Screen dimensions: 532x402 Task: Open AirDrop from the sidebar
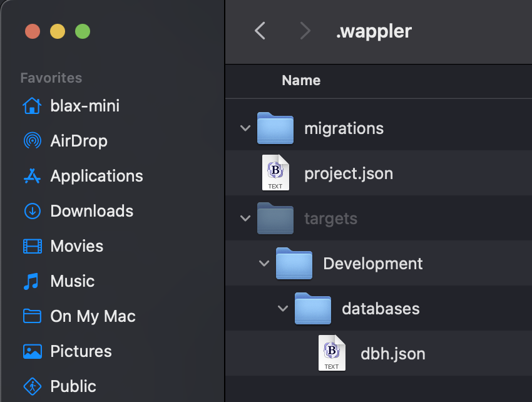point(79,141)
